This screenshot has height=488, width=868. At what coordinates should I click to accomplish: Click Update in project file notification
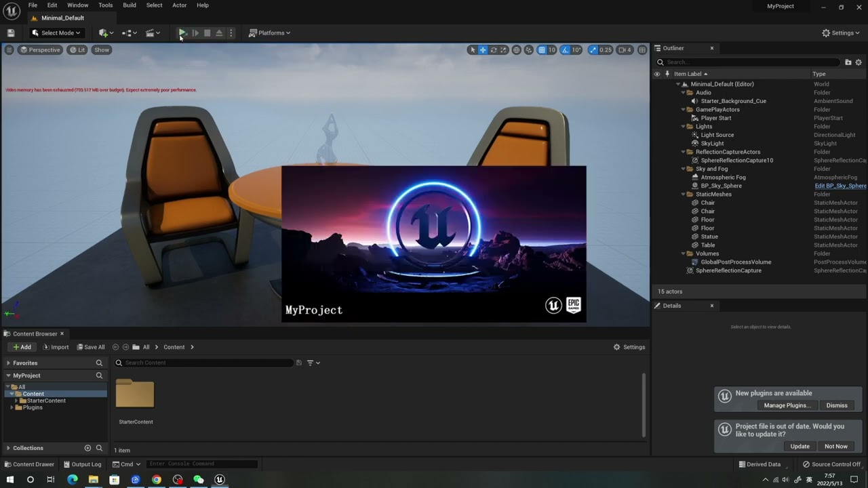coord(800,446)
